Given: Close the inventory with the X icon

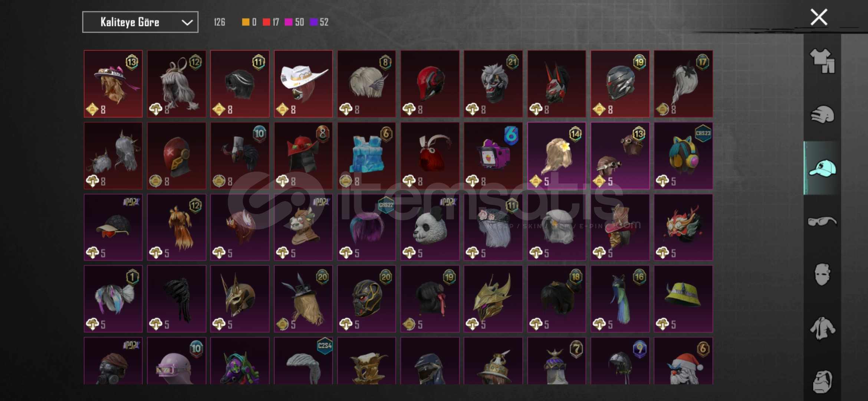Looking at the screenshot, I should click(819, 17).
